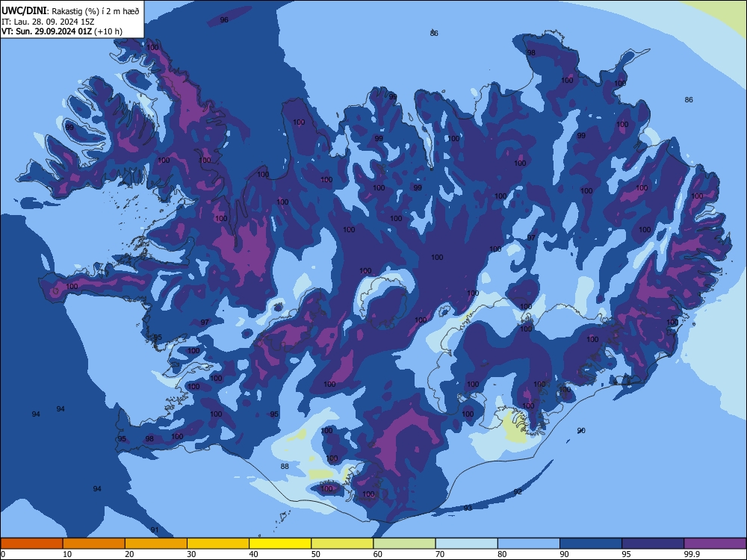Select the '92' humidity value offshore

click(x=518, y=491)
